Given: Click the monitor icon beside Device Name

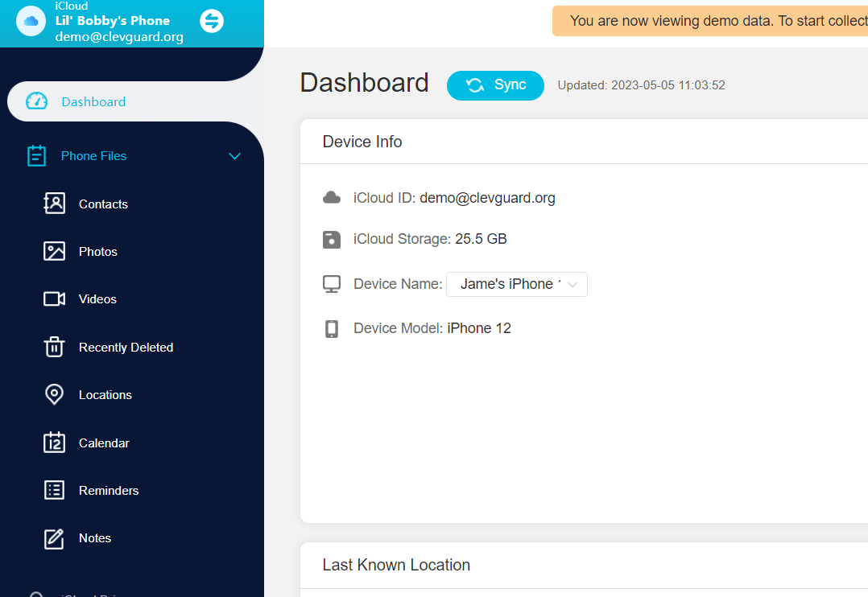Looking at the screenshot, I should tap(332, 284).
